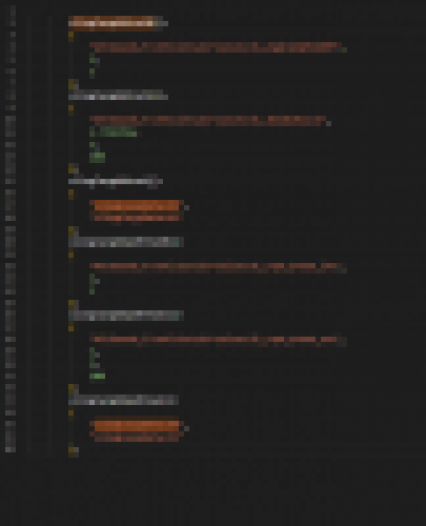Click the final yellow closing brace
426x526 pixels.
click(73, 452)
